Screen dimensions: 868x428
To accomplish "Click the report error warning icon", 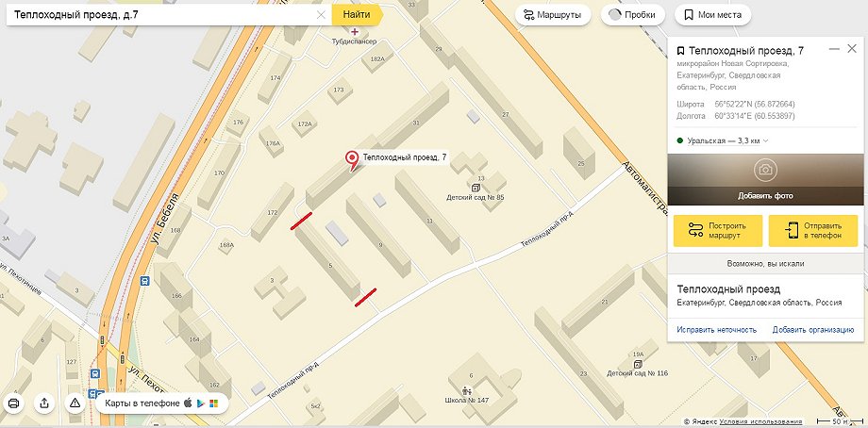I will tap(75, 403).
